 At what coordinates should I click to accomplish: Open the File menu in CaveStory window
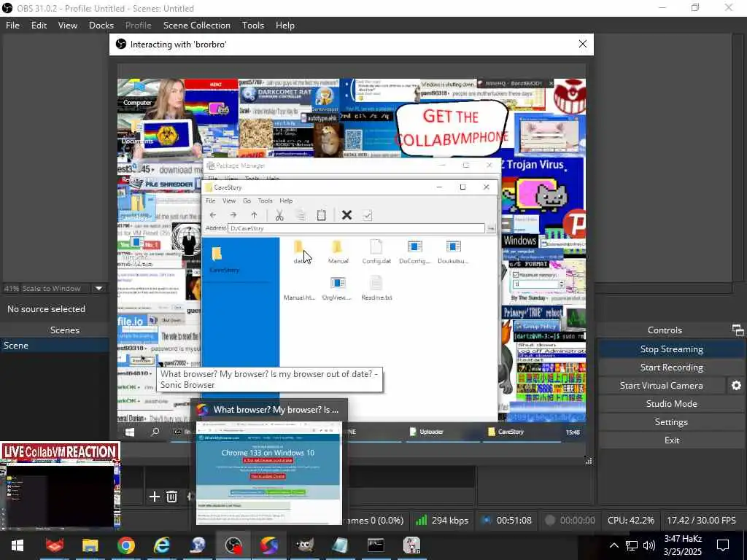(210, 201)
